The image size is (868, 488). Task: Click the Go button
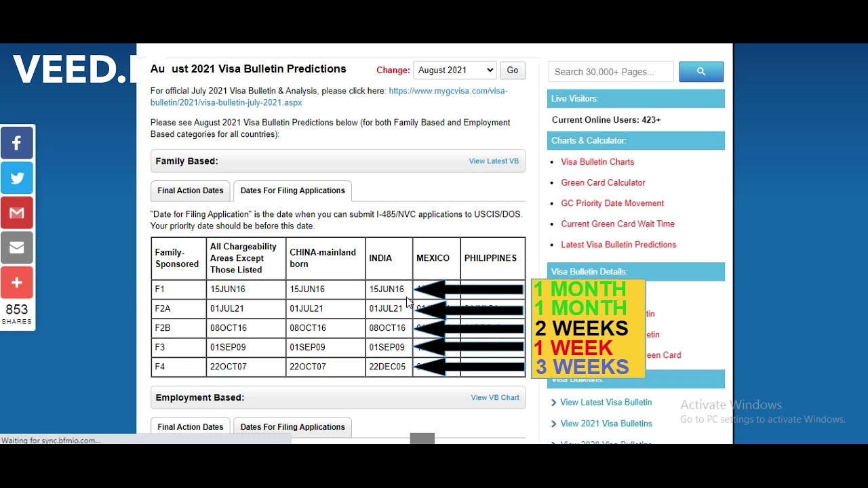[x=513, y=70]
